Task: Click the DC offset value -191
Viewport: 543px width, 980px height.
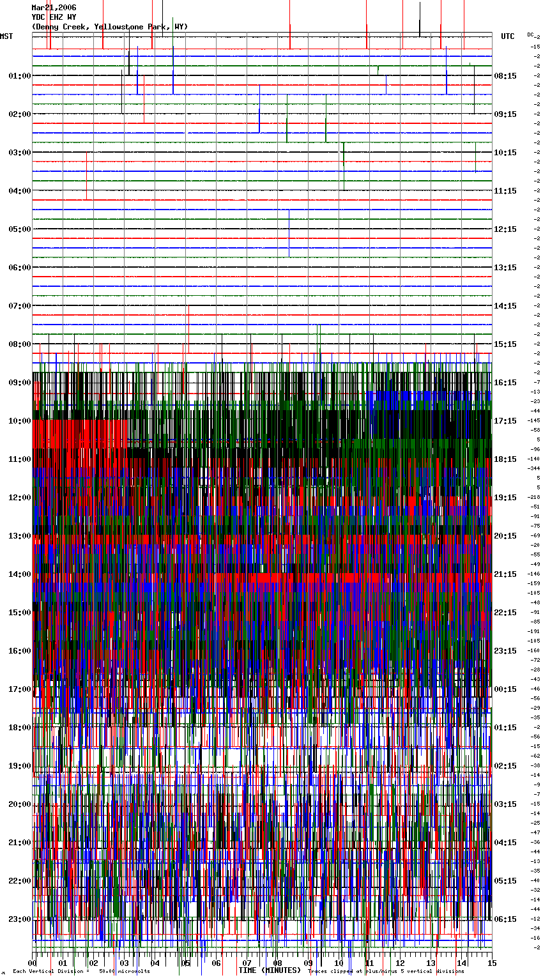Action: click(533, 631)
